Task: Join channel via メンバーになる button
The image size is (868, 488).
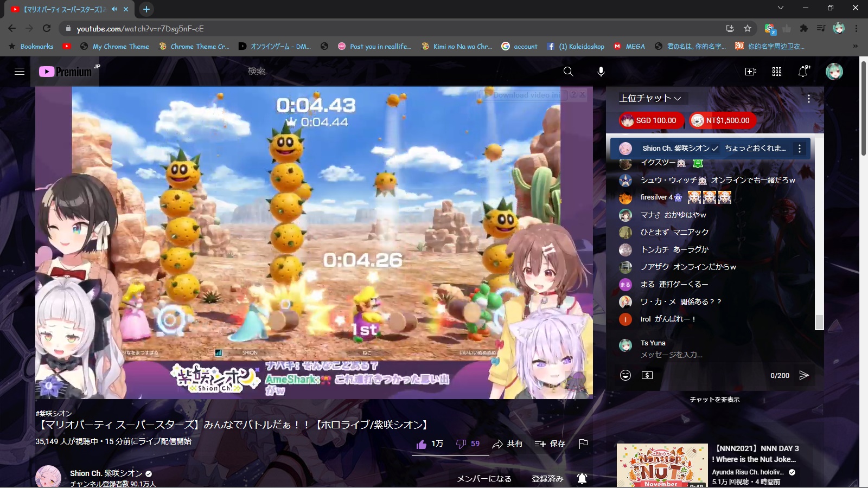Action: [484, 479]
